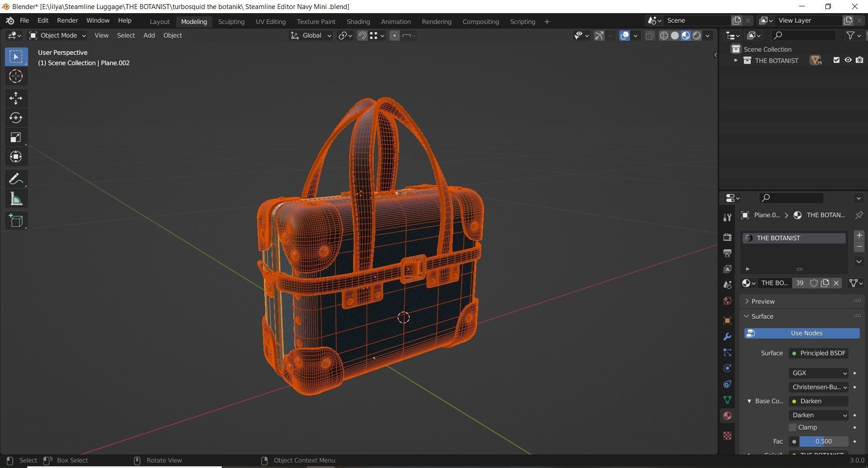Pin the properties editor context
The image size is (868, 468).
tap(858, 215)
